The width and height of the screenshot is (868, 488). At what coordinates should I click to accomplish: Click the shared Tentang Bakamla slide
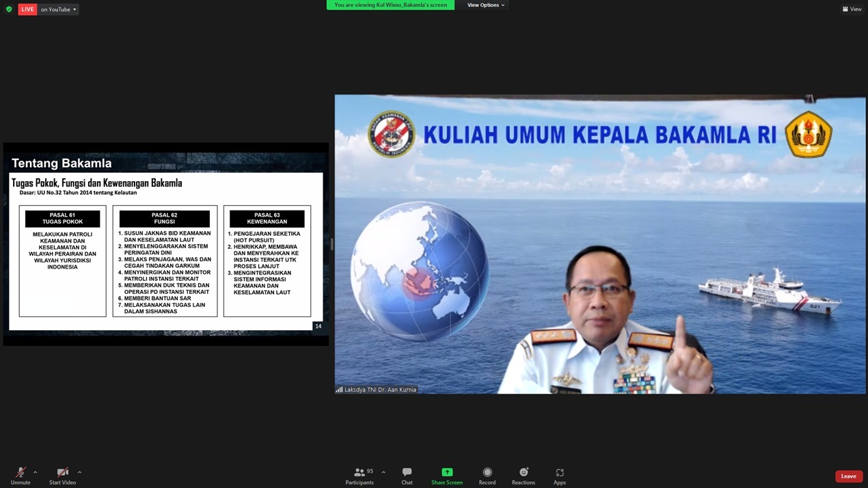pyautogui.click(x=165, y=244)
